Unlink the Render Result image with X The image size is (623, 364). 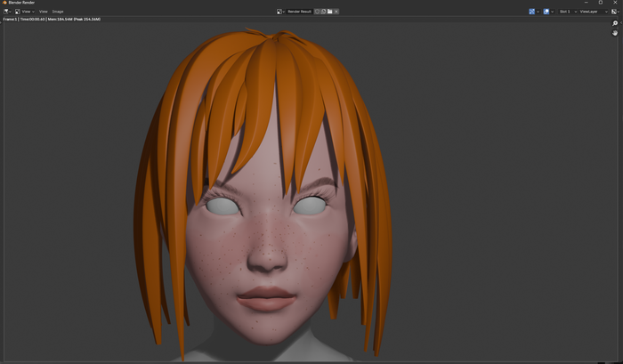coord(336,12)
